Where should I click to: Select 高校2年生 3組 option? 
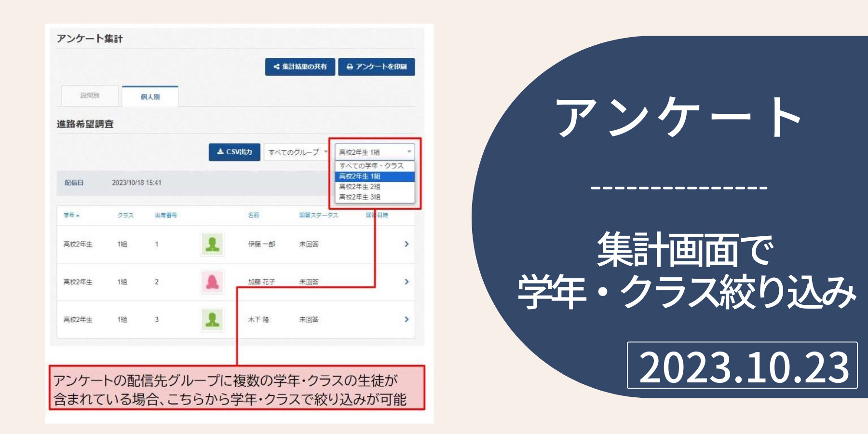point(375,197)
